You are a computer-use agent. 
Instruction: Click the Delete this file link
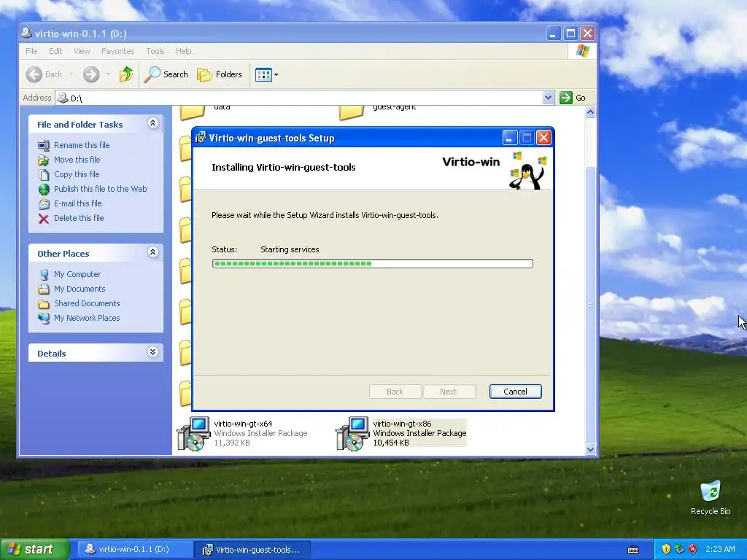click(x=79, y=218)
